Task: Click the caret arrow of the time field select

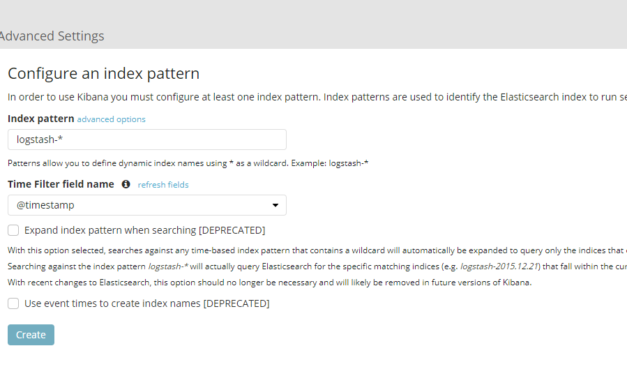Action: (275, 205)
